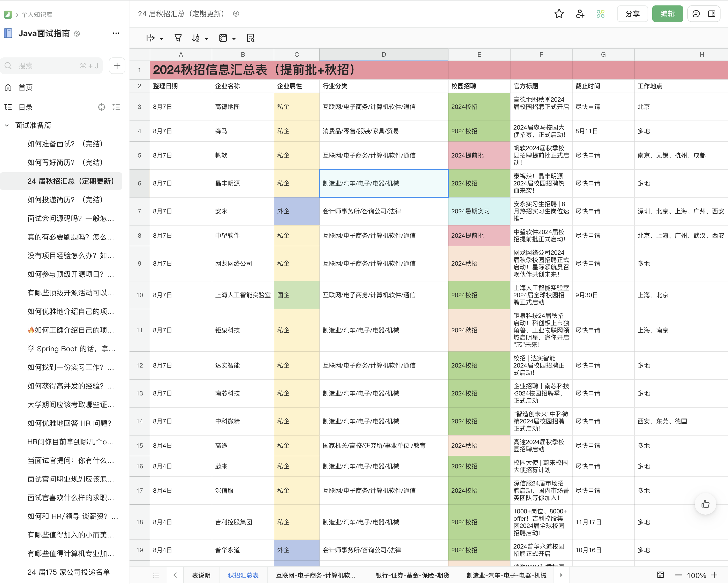Collapse the 面试准备篇 section
Viewport: 728px width, 584px height.
pyautogui.click(x=7, y=125)
